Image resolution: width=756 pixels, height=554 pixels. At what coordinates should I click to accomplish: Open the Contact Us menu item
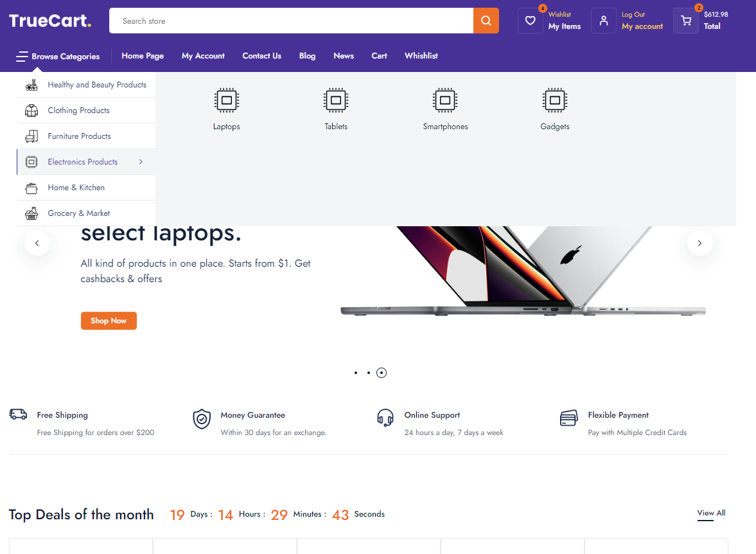pyautogui.click(x=262, y=56)
